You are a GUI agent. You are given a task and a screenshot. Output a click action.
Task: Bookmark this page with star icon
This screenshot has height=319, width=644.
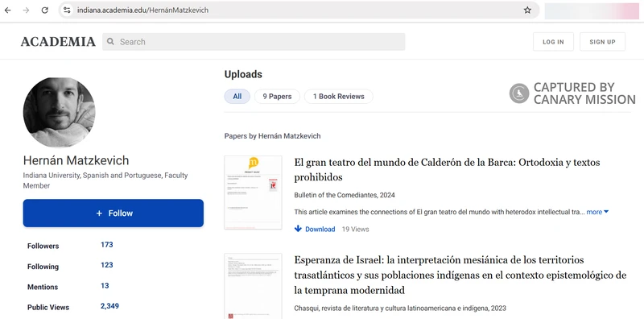click(527, 10)
